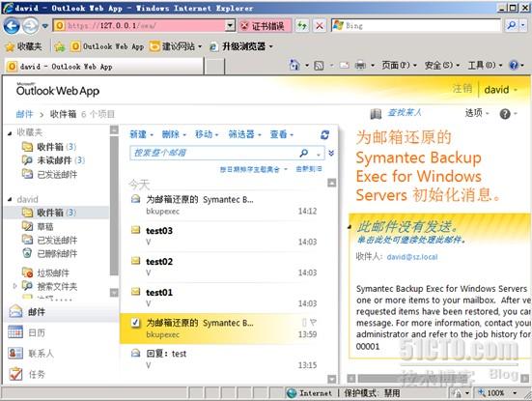Collapse the david mailbox folder tree

(10, 199)
